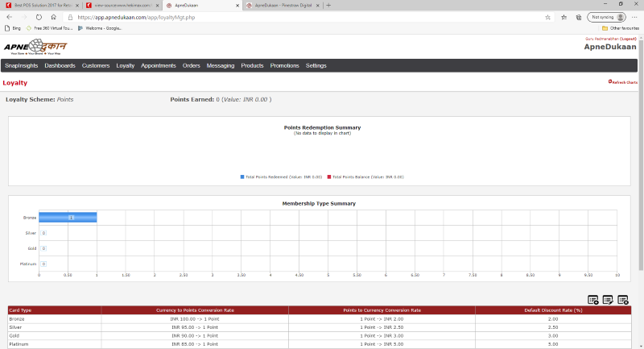Click the Refresh Charts link
The image size is (644, 349).
(624, 82)
